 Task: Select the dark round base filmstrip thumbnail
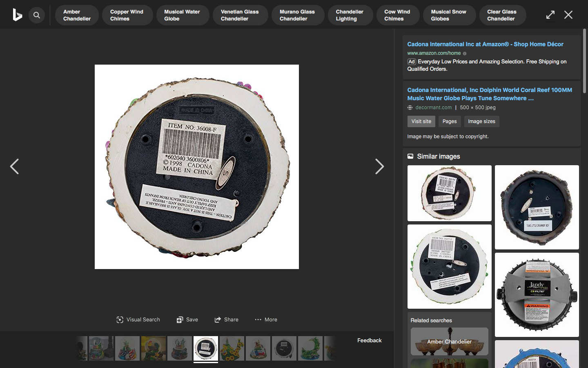[284, 348]
